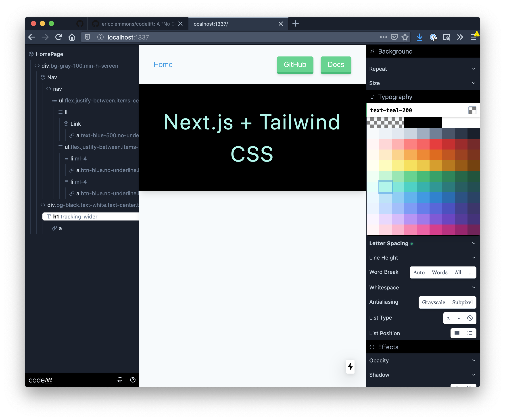Set word break to Words
This screenshot has height=420, width=505.
(x=439, y=272)
